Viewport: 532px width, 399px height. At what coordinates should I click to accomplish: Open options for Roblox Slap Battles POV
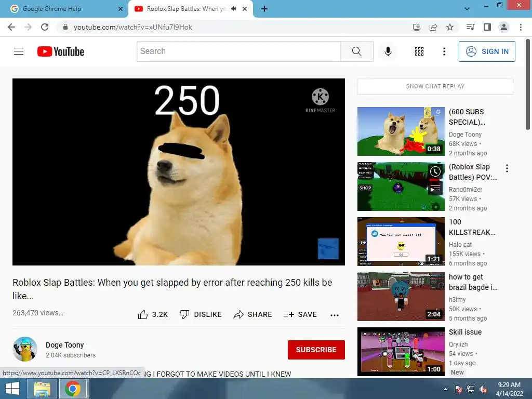[x=507, y=168]
